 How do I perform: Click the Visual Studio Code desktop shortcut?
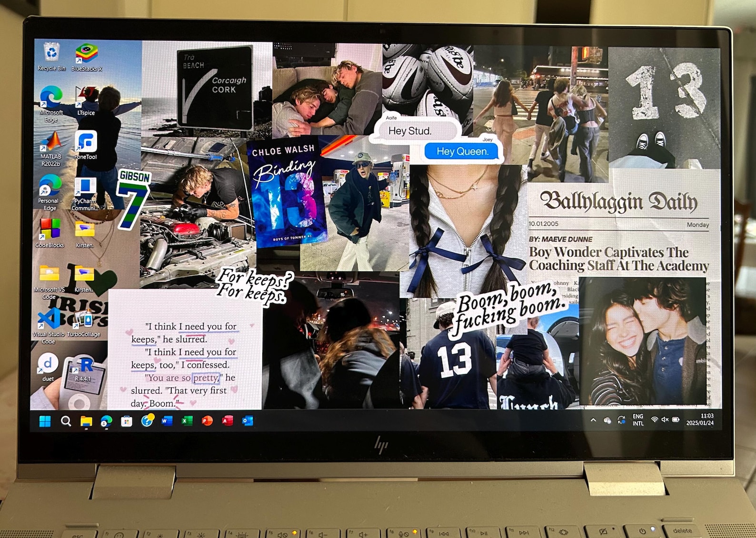(x=49, y=326)
